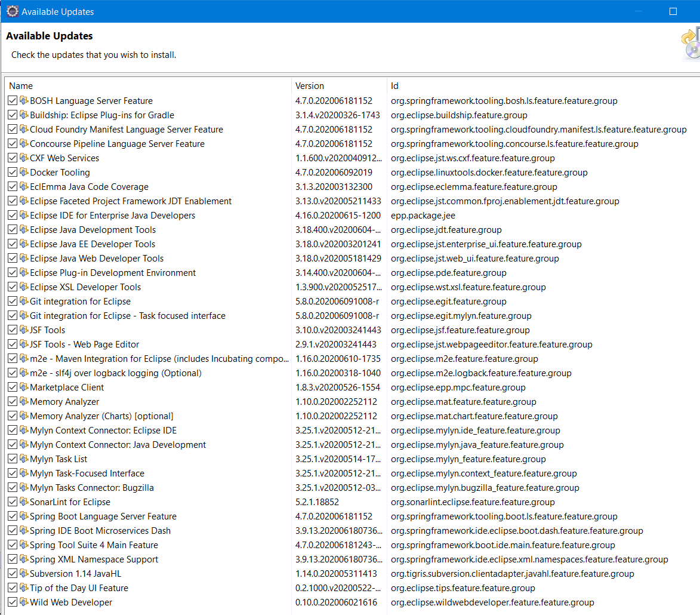Click the Mylyn Tasks Connector Bugzilla icon
700x615 pixels.
pos(24,487)
